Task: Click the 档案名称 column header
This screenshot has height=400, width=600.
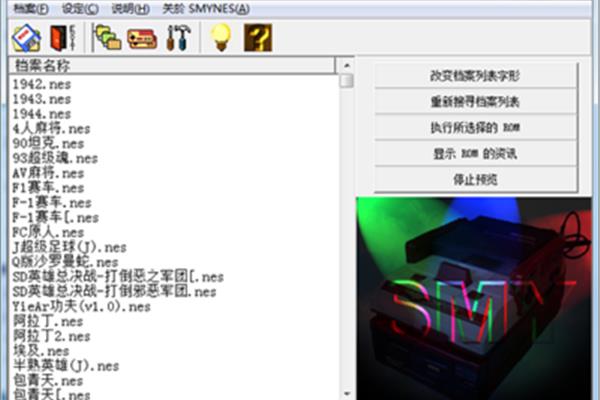Action: [171, 65]
